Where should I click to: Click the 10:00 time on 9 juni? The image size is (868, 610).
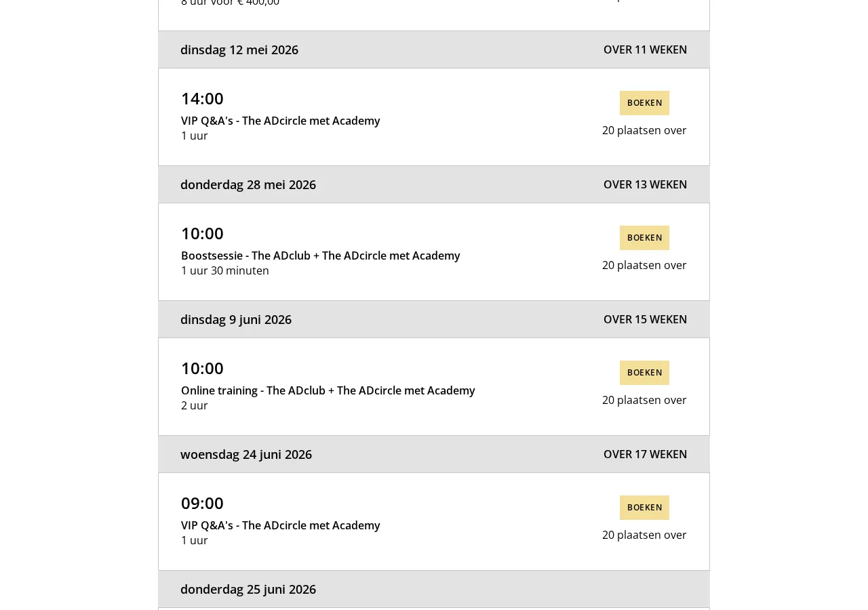click(x=202, y=368)
